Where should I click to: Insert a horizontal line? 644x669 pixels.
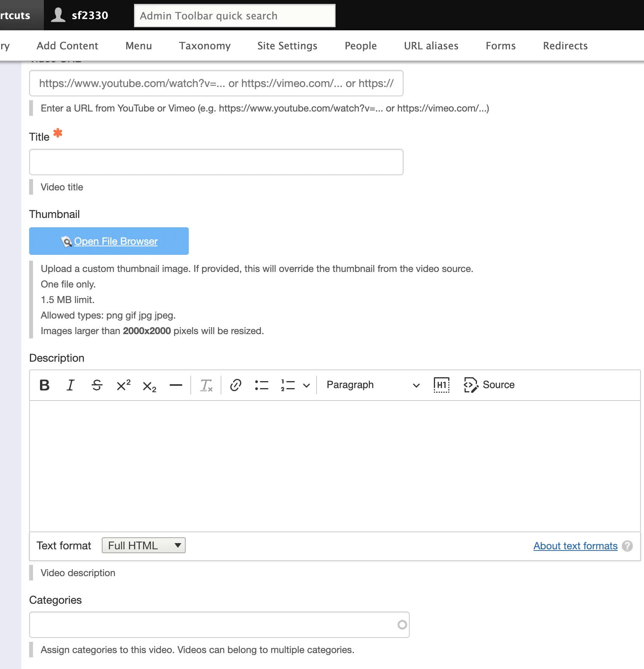(x=176, y=385)
